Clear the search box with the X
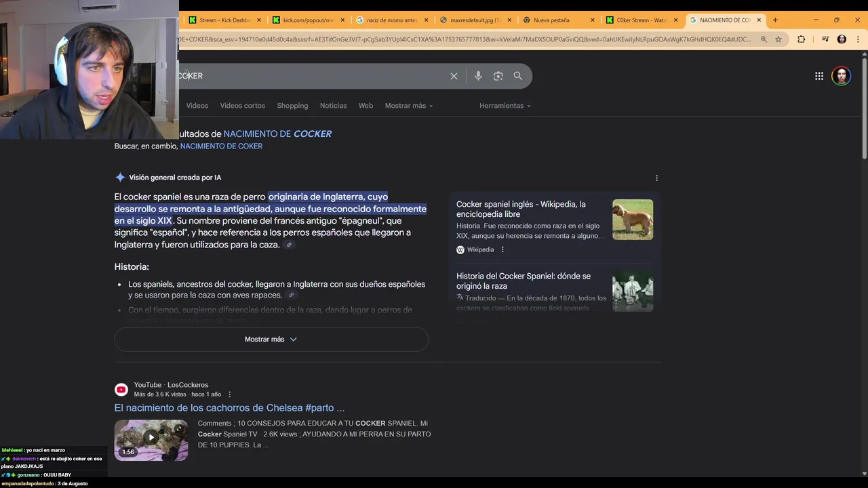This screenshot has height=488, width=868. (x=454, y=76)
